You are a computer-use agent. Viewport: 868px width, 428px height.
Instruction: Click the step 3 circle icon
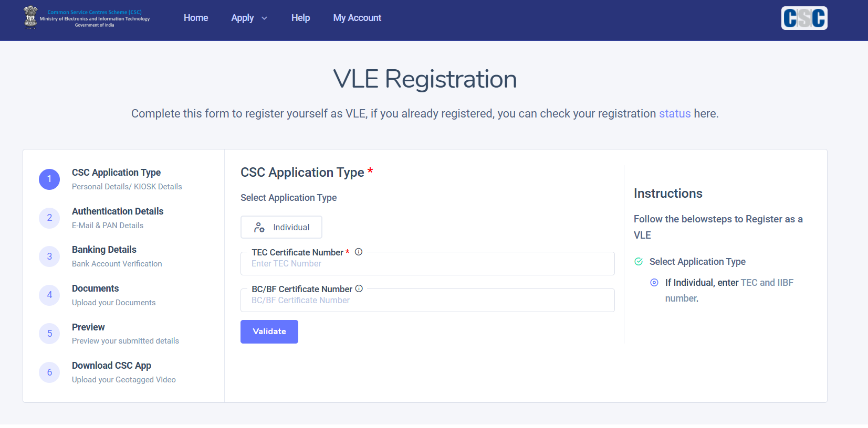coord(49,256)
